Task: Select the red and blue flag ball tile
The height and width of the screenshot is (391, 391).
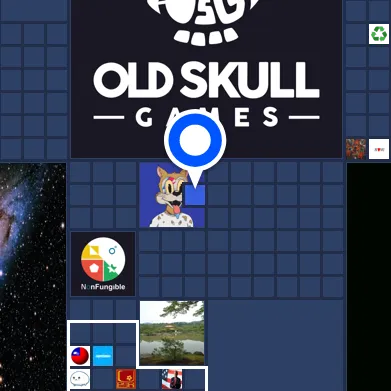Action: (x=80, y=356)
